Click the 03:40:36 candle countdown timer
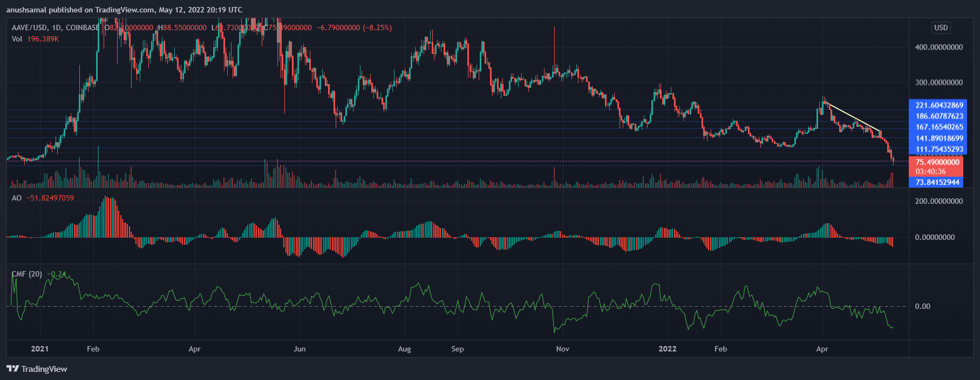This screenshot has width=980, height=380. (x=930, y=172)
